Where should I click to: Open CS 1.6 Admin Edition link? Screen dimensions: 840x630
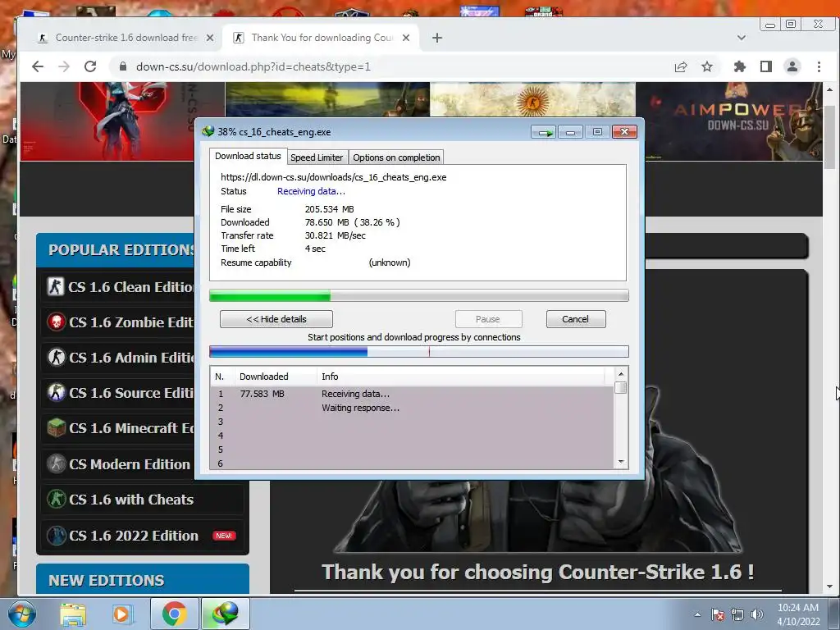131,358
